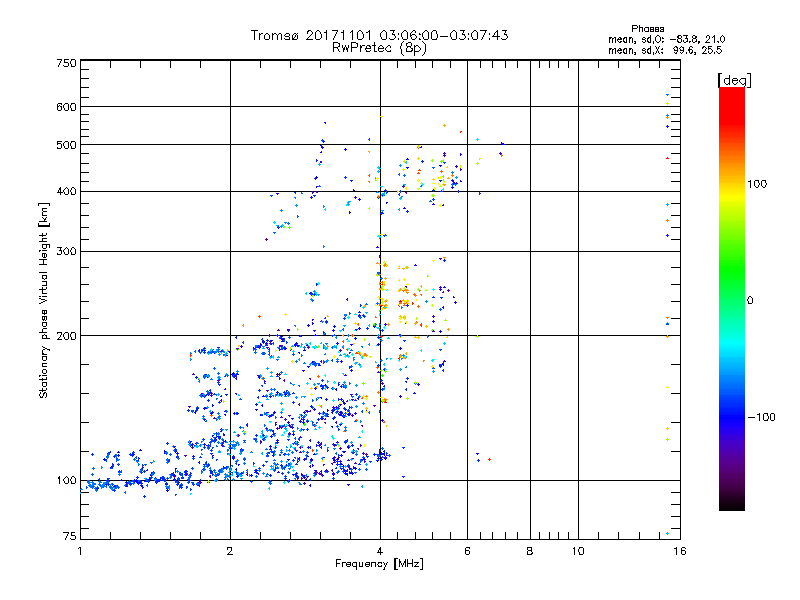Click the black bottom of the phase colorbar
The height and width of the screenshot is (600, 800).
[x=732, y=503]
